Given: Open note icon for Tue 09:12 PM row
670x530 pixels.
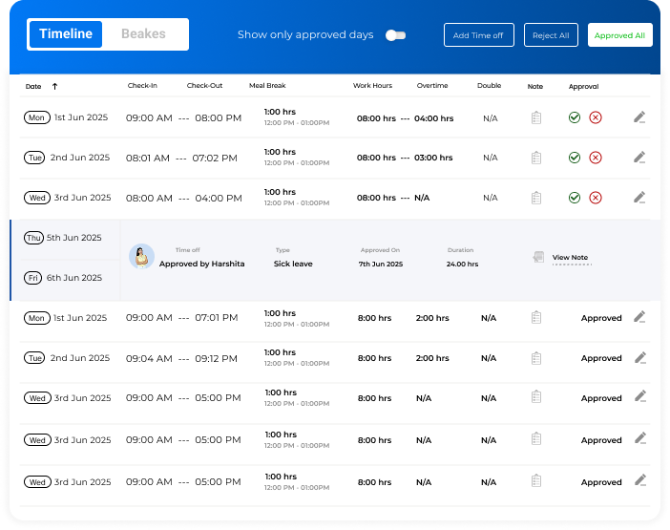Looking at the screenshot, I should pos(536,358).
